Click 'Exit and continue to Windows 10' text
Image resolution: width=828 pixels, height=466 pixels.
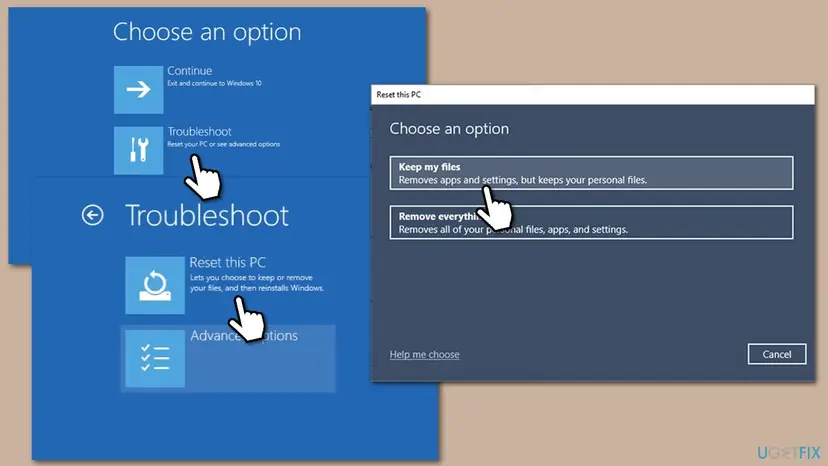click(214, 83)
